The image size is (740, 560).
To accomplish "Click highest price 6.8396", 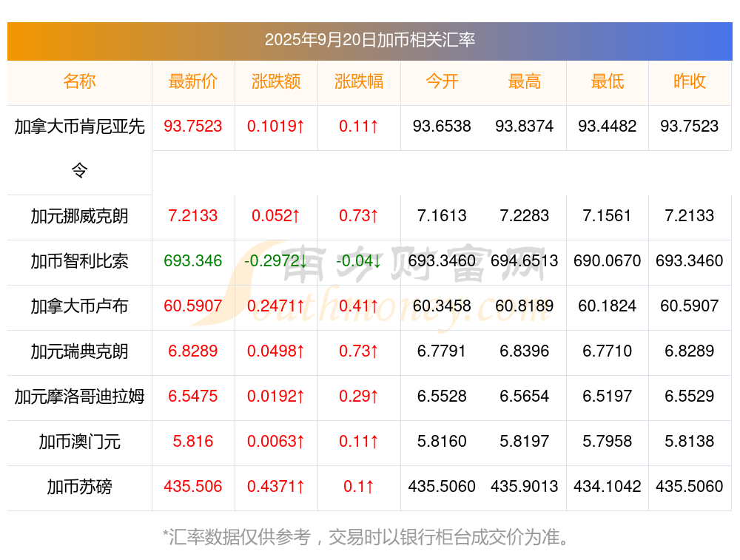I will [525, 351].
